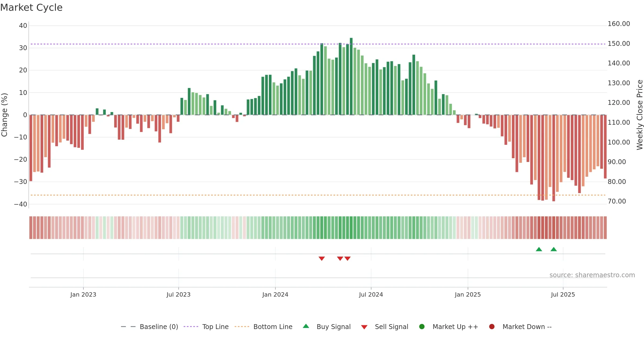Toggle the Bottom Line legend label
The width and height of the screenshot is (644, 362).
[273, 327]
